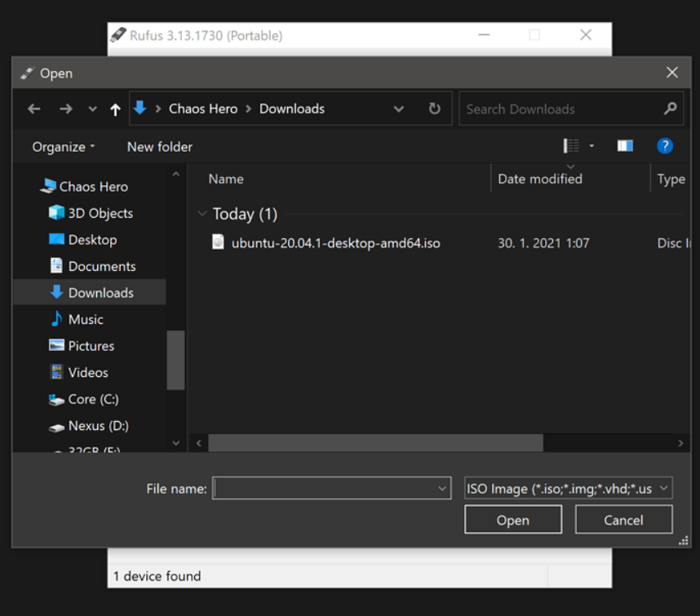This screenshot has width=700, height=616.
Task: Click the date 30. 1. 2021 1:07
Action: tap(543, 243)
